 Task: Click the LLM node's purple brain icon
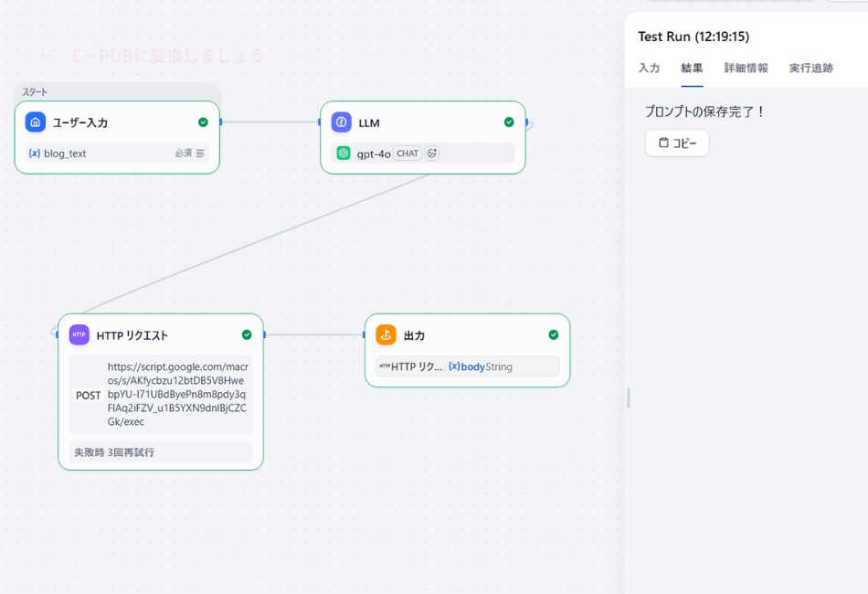[342, 122]
